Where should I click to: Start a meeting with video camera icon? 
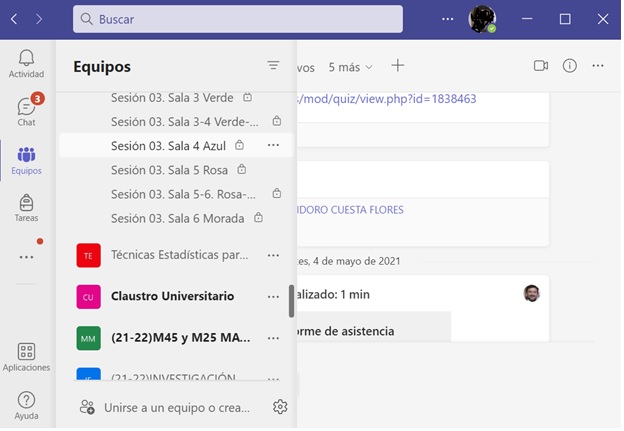coord(541,66)
